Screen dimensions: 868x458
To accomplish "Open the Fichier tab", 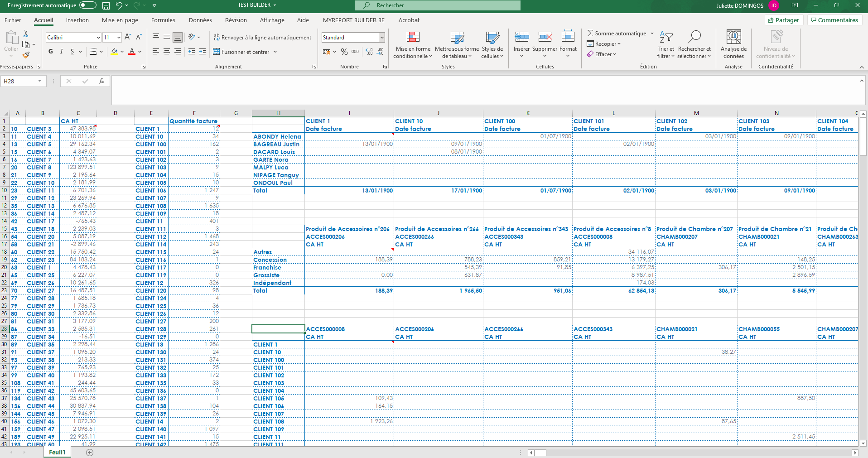I will point(13,20).
